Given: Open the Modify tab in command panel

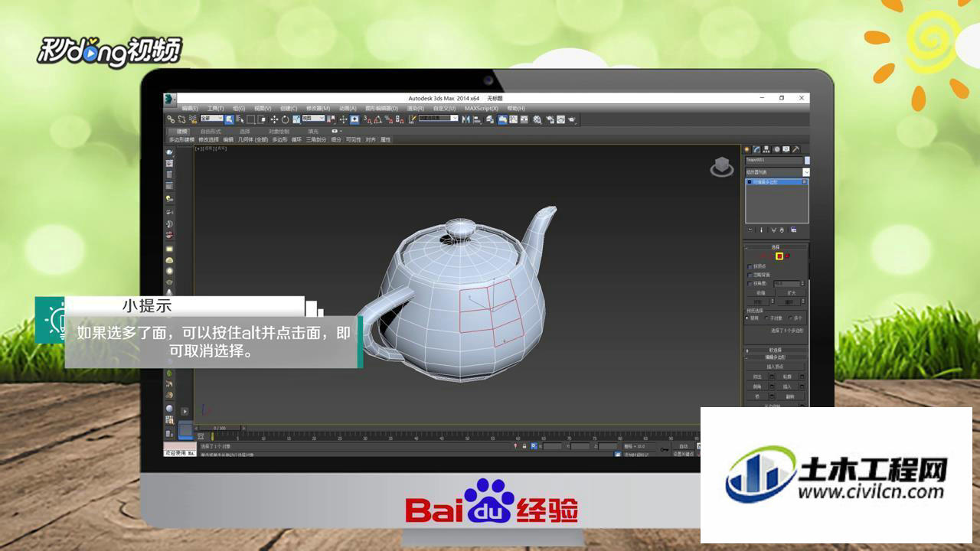Looking at the screenshot, I should pos(756,148).
